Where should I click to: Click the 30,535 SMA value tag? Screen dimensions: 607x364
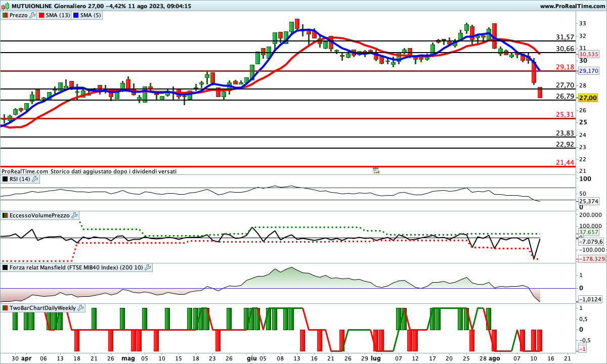click(x=588, y=54)
